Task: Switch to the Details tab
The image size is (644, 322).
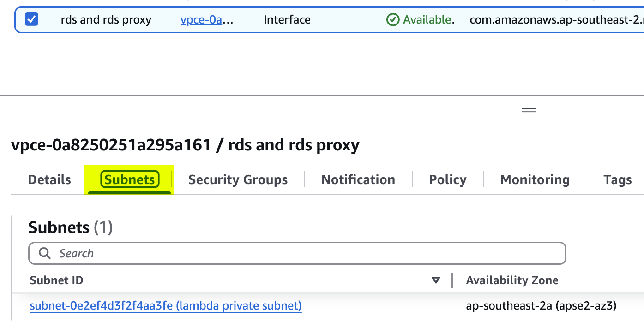Action: tap(49, 179)
